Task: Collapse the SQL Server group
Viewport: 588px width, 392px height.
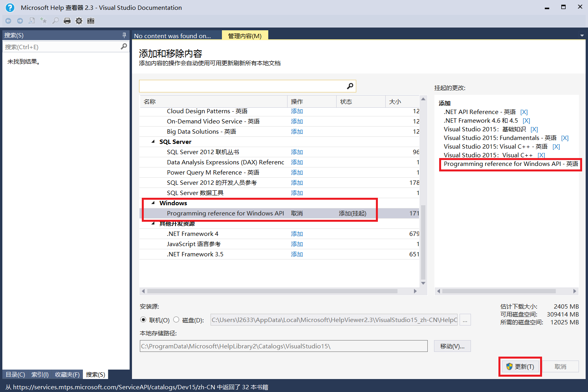Action: [153, 142]
